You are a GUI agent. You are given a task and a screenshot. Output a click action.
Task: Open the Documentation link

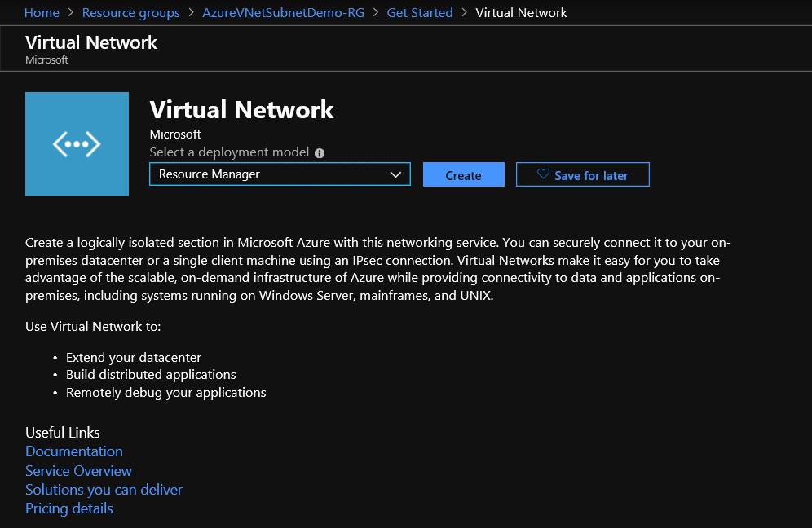coord(74,451)
